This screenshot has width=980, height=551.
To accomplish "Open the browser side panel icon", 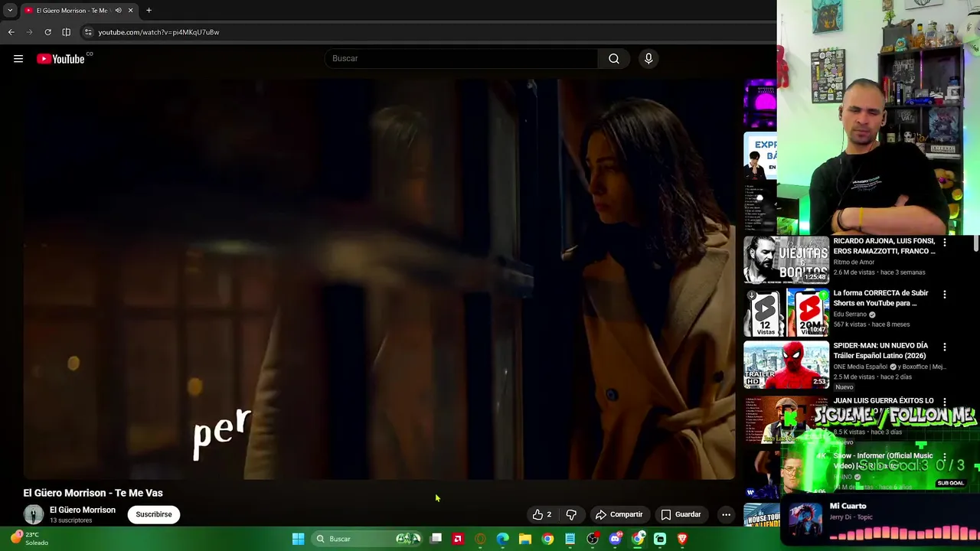I will pyautogui.click(x=66, y=32).
